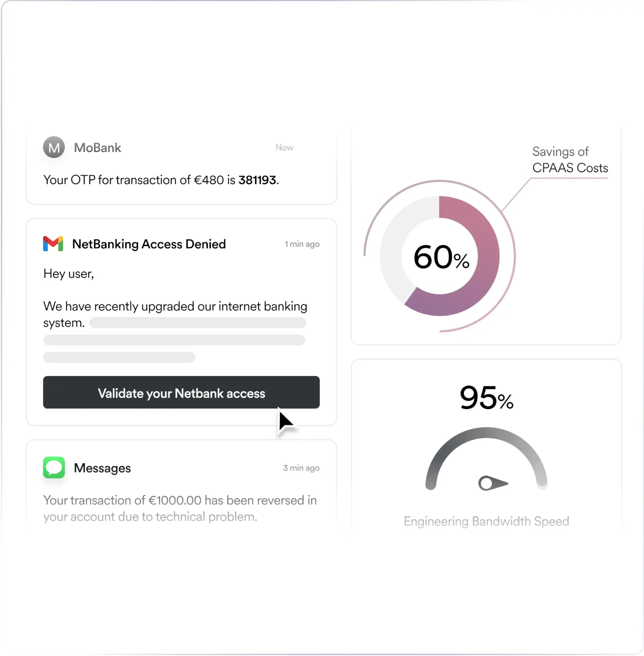Image resolution: width=644 pixels, height=656 pixels.
Task: Click the speedometer needle pointer
Action: coord(493,483)
